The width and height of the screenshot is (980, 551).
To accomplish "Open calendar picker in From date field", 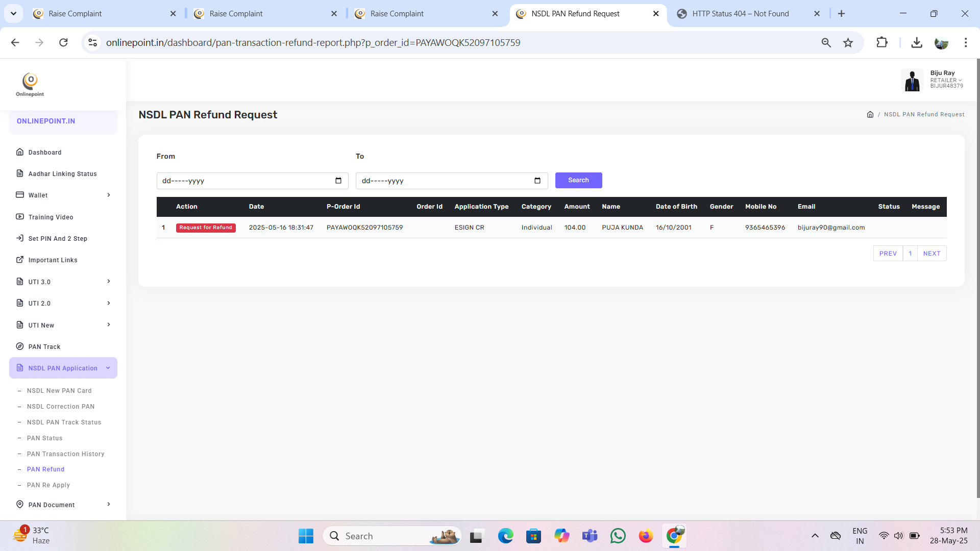I will point(338,181).
